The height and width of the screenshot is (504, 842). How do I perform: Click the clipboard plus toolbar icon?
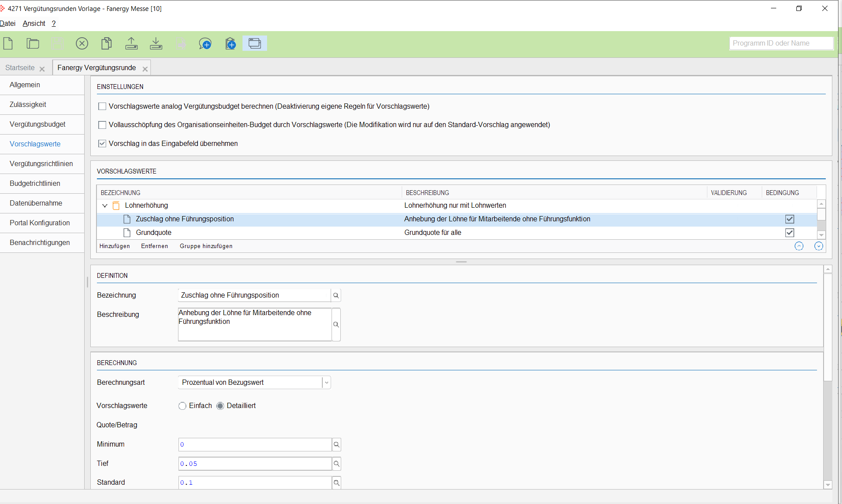[x=230, y=43]
